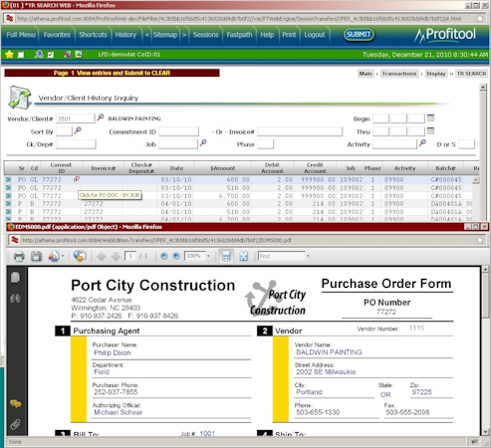Open Shortcuts menu
Viewport: 491px width, 448px height.
tap(93, 35)
